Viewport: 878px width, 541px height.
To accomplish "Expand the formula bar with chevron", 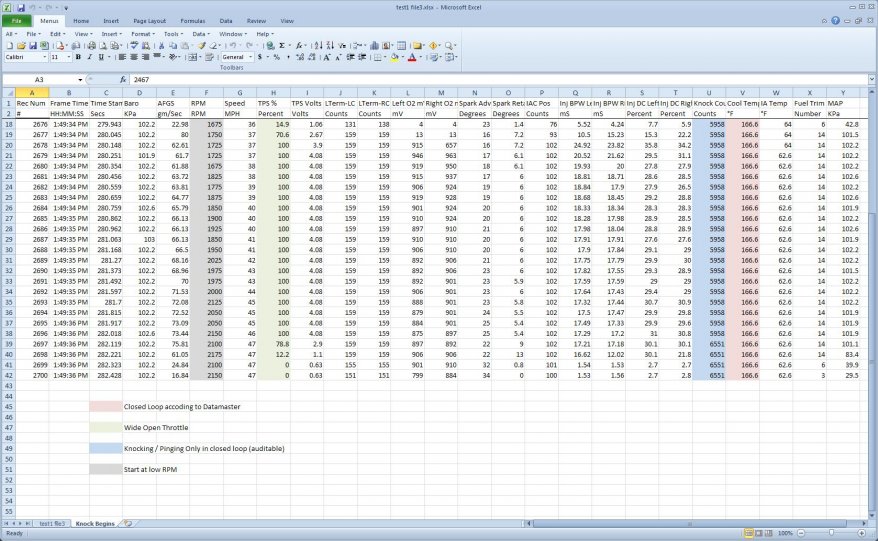I will tap(872, 80).
